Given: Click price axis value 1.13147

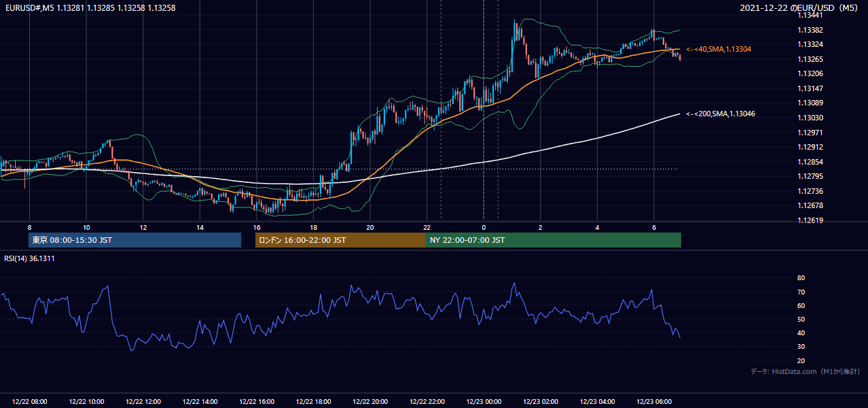Looking at the screenshot, I should [x=810, y=88].
